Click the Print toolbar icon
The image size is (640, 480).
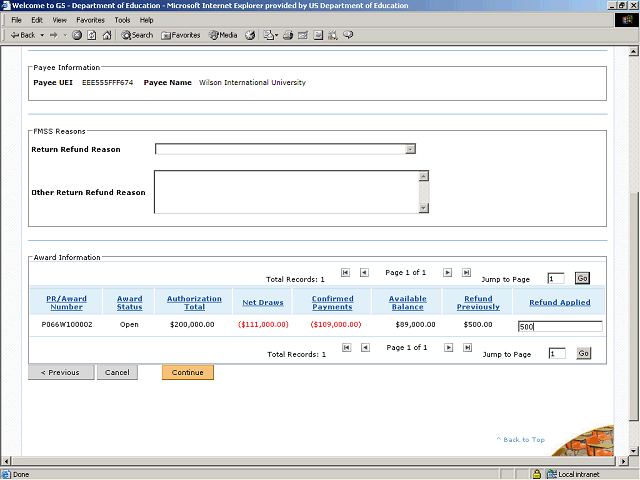[288, 36]
